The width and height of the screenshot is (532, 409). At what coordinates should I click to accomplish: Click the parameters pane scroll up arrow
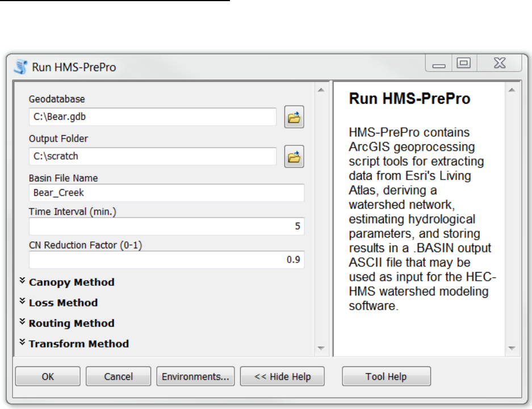click(x=321, y=90)
